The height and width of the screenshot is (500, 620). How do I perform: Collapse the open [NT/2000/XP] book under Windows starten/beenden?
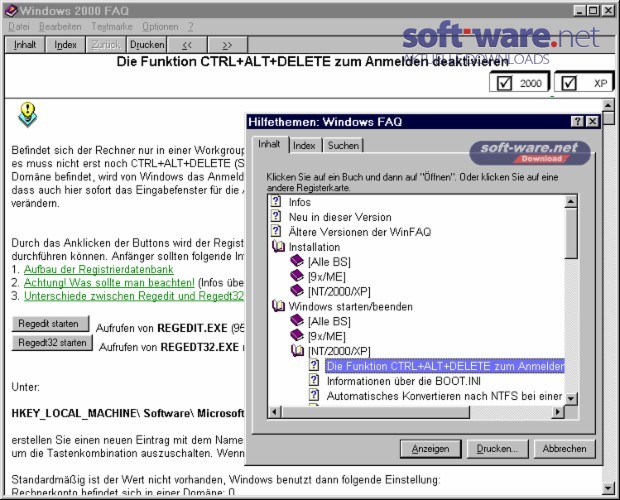(297, 351)
